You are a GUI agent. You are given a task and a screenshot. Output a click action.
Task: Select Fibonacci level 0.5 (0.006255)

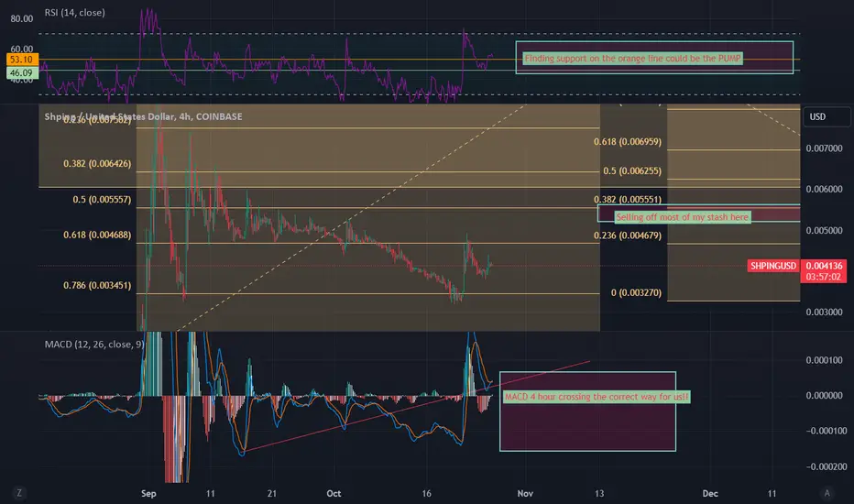[632, 171]
